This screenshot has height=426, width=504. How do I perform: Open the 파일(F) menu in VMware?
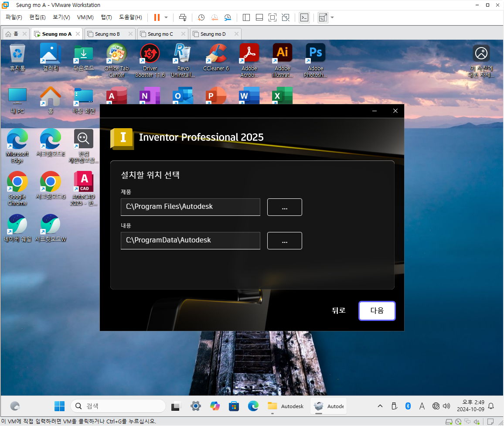pyautogui.click(x=14, y=17)
